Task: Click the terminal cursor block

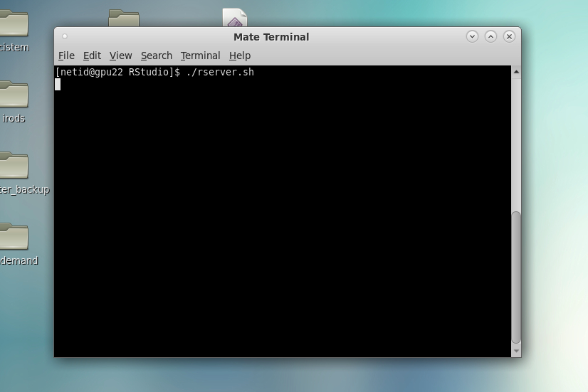Action: coord(58,85)
